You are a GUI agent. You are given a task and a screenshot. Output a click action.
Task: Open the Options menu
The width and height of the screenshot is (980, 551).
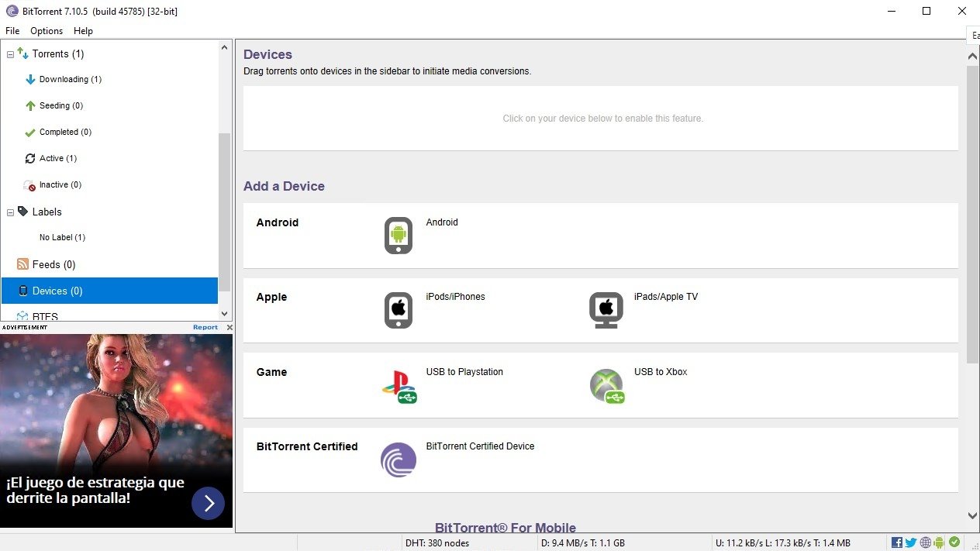coord(47,31)
